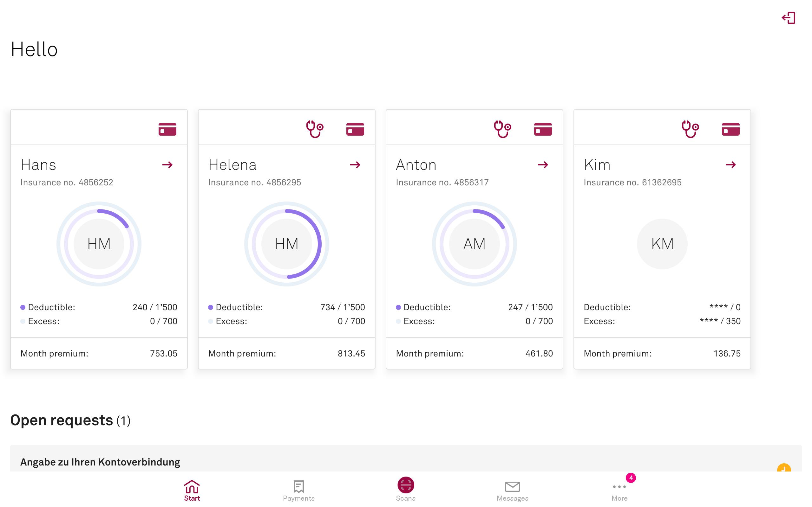
Task: Switch to the Payments tab
Action: pos(298,491)
